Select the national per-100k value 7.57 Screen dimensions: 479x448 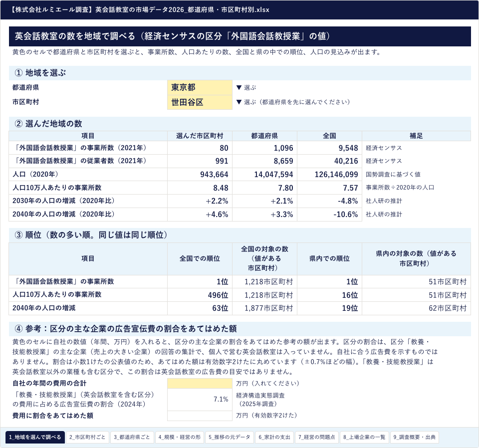pyautogui.click(x=330, y=188)
